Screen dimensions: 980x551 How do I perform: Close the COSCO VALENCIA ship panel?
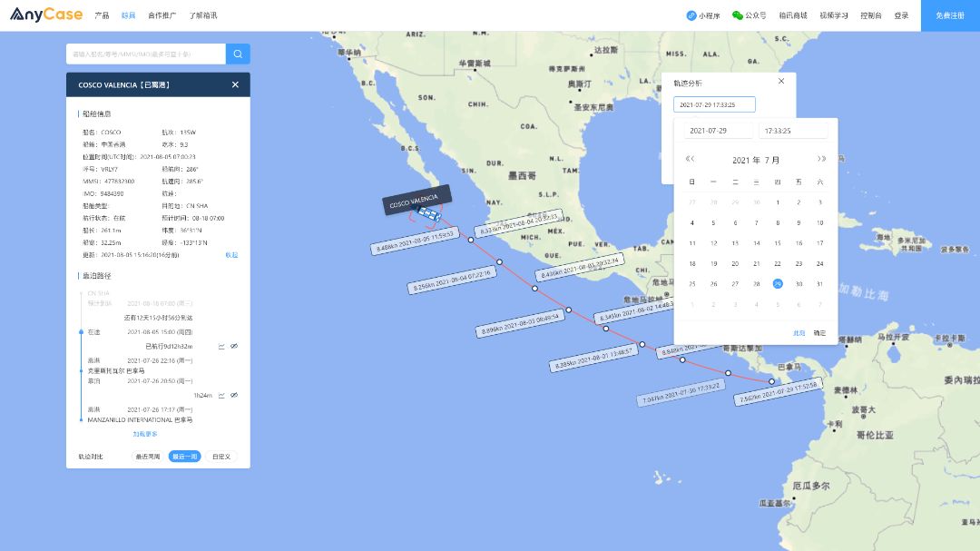(x=235, y=84)
